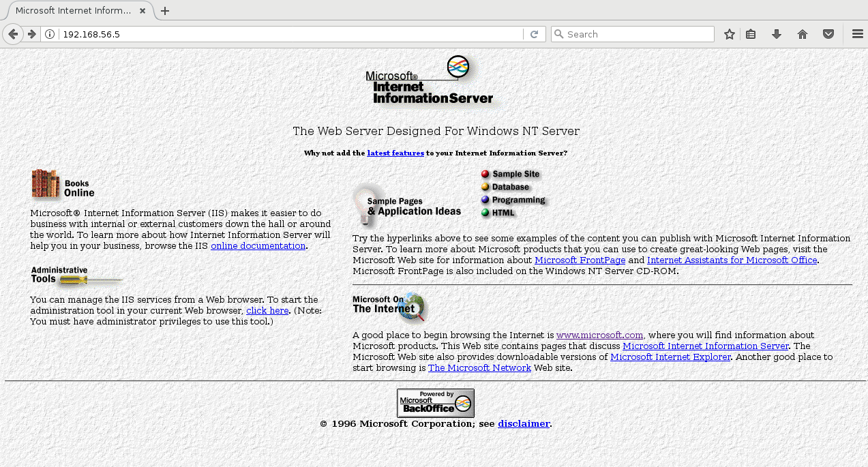Click the Pocket save icon
868x467 pixels.
[827, 33]
